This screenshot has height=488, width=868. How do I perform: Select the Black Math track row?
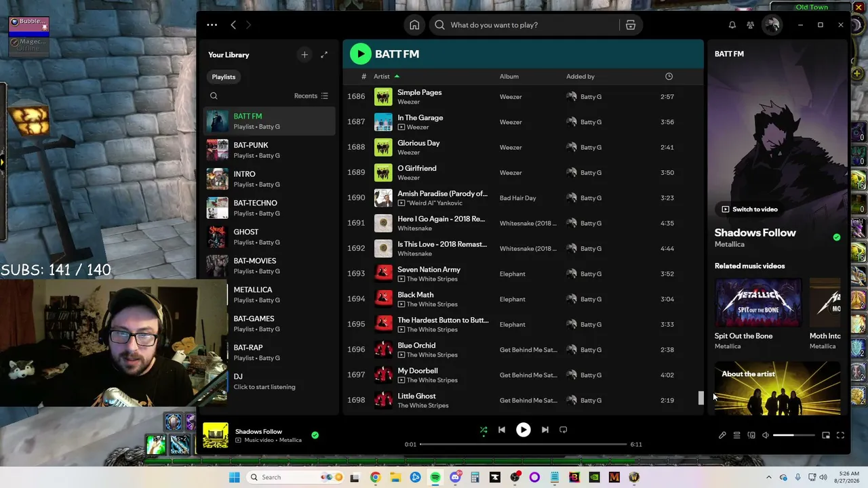point(523,299)
